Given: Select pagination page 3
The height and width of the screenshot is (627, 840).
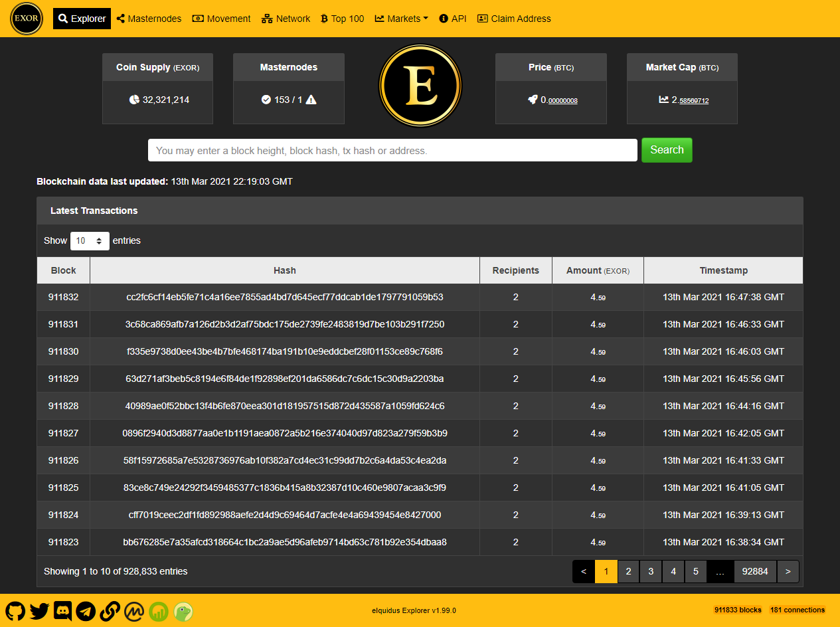Looking at the screenshot, I should 651,571.
